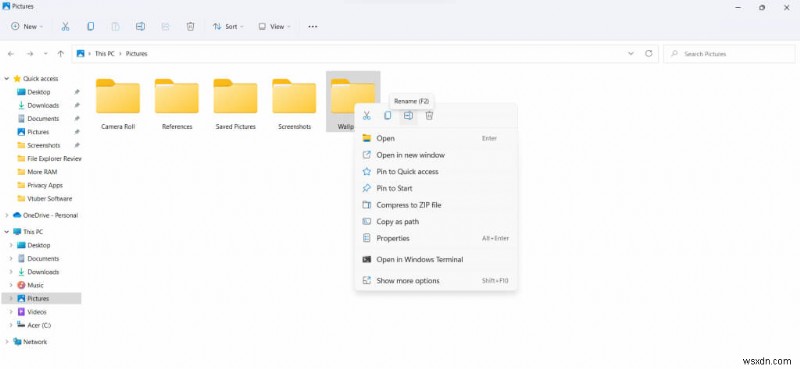This screenshot has height=369, width=800.
Task: Expand the Network tree node
Action: [7, 342]
